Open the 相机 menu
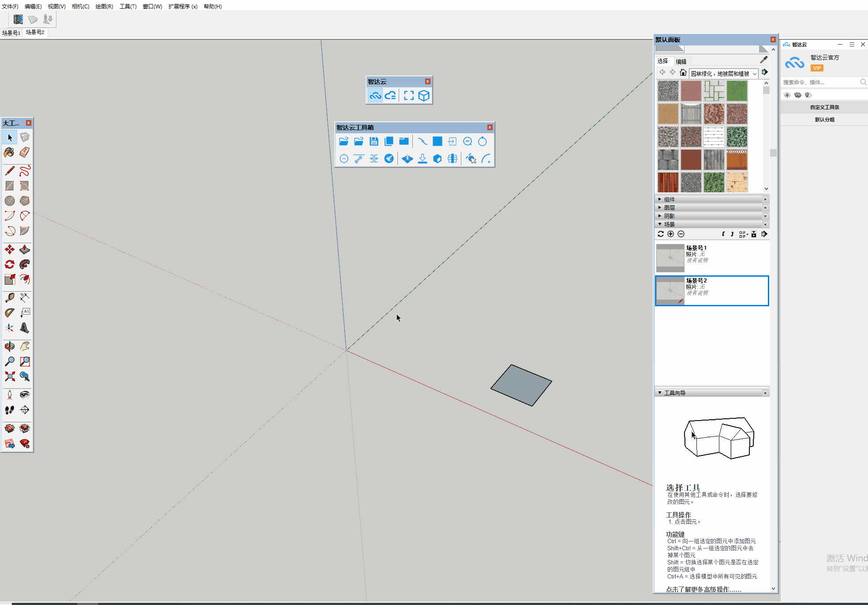 pos(80,6)
